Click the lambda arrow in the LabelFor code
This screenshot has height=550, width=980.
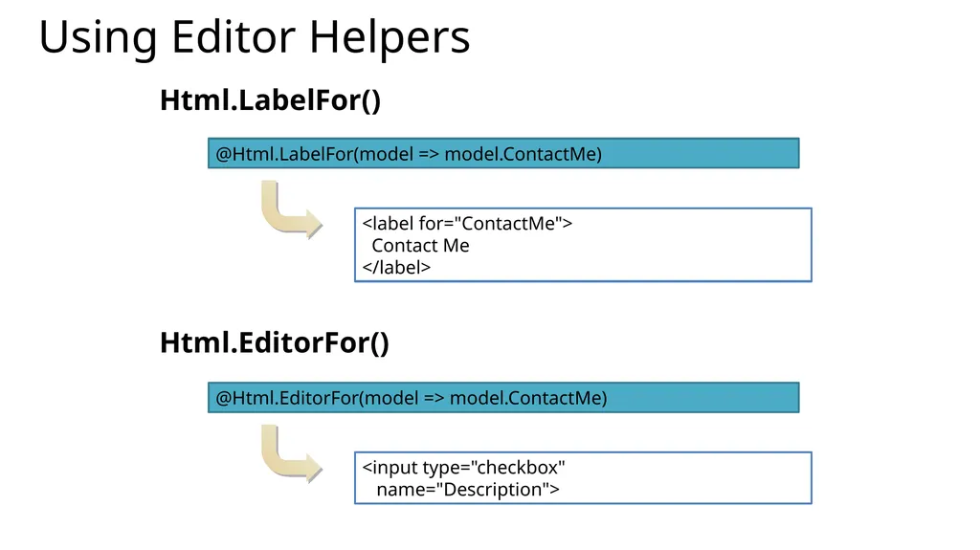428,154
